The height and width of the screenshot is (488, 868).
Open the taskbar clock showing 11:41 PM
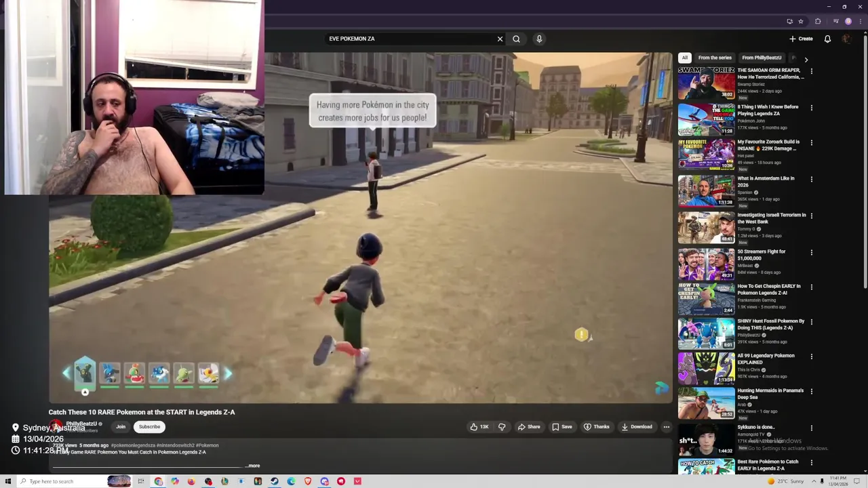pos(838,481)
